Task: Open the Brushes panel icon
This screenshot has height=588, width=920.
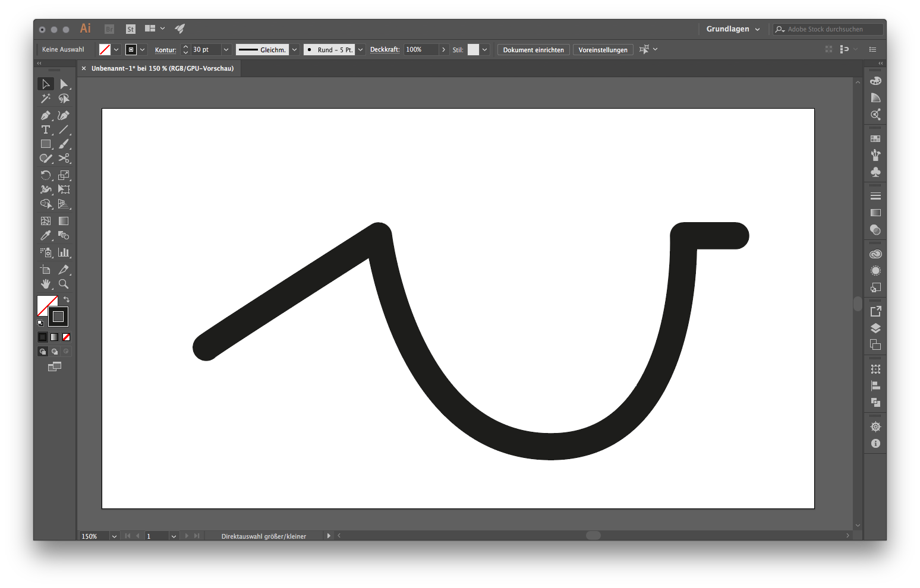Action: click(x=875, y=155)
